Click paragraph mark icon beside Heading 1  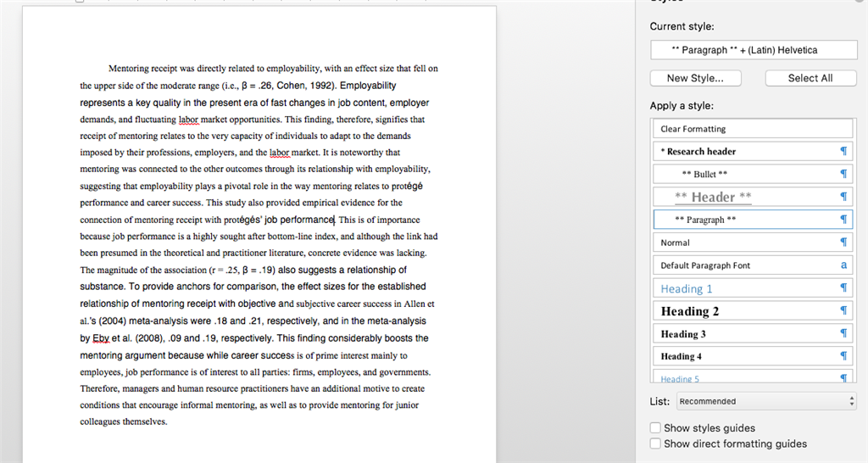[x=843, y=288]
